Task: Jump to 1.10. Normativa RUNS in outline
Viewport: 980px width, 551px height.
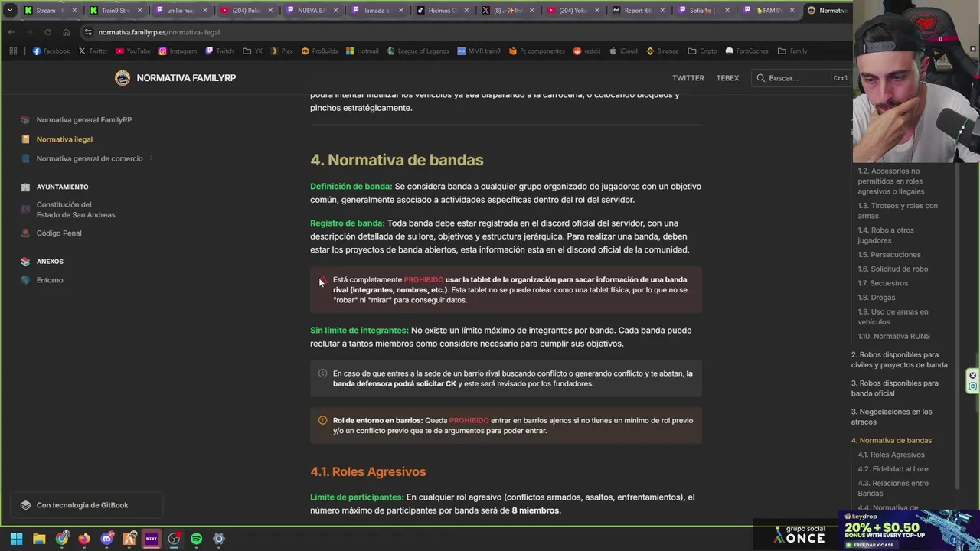Action: pos(893,336)
